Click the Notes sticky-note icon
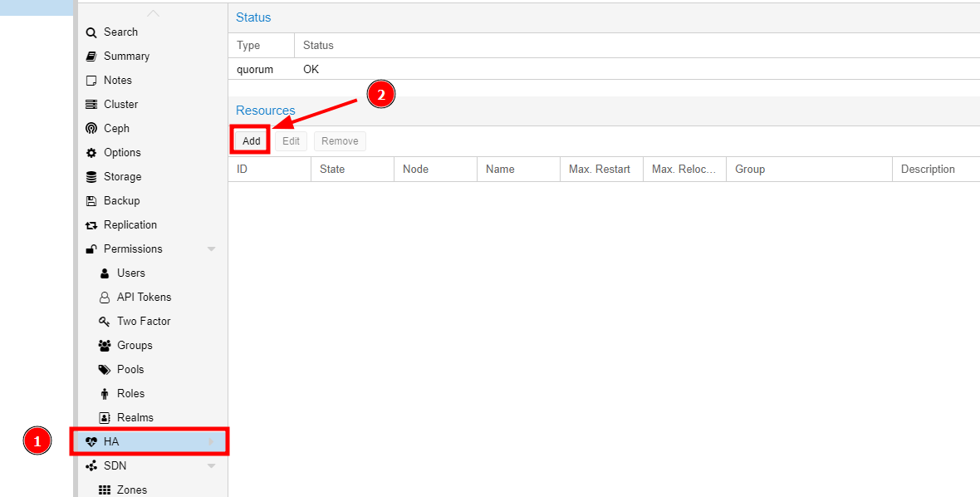 pos(91,81)
